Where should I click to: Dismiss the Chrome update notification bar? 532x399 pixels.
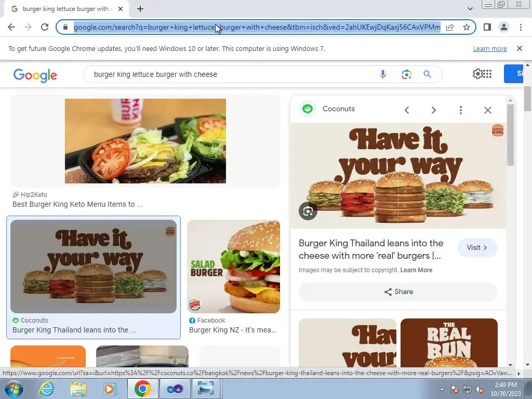pos(520,48)
